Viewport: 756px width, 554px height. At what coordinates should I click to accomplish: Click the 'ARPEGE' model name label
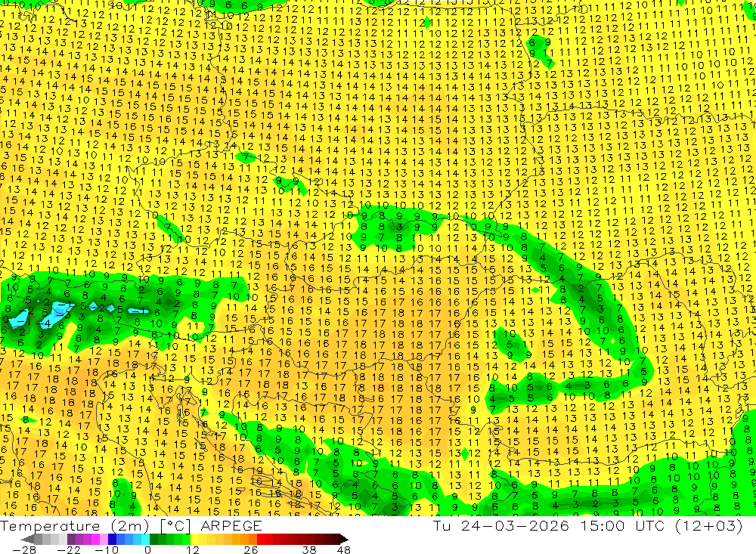[231, 525]
